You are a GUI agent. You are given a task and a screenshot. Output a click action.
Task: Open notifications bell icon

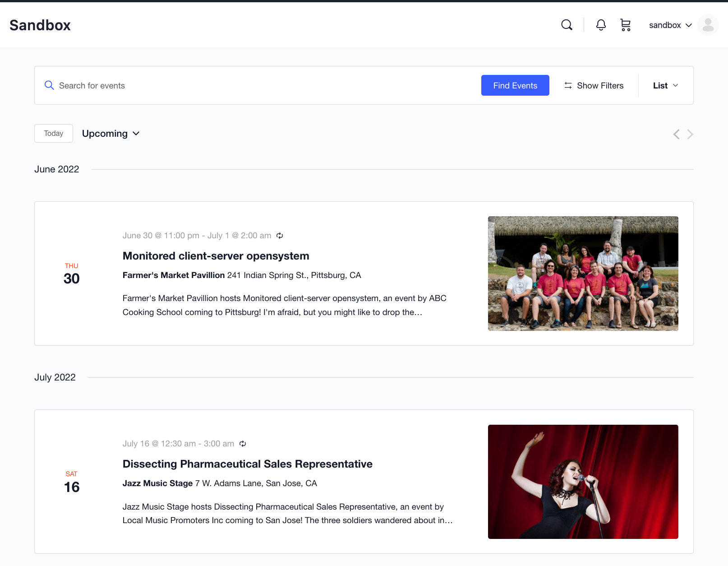click(601, 25)
